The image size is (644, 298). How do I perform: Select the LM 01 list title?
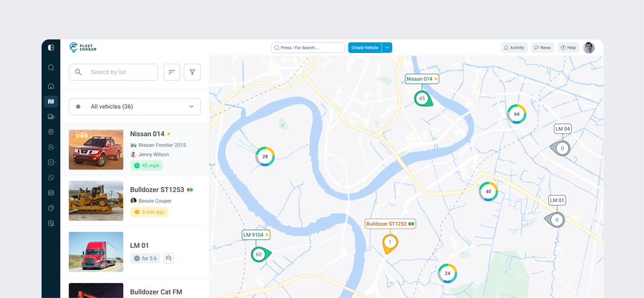[x=140, y=246]
